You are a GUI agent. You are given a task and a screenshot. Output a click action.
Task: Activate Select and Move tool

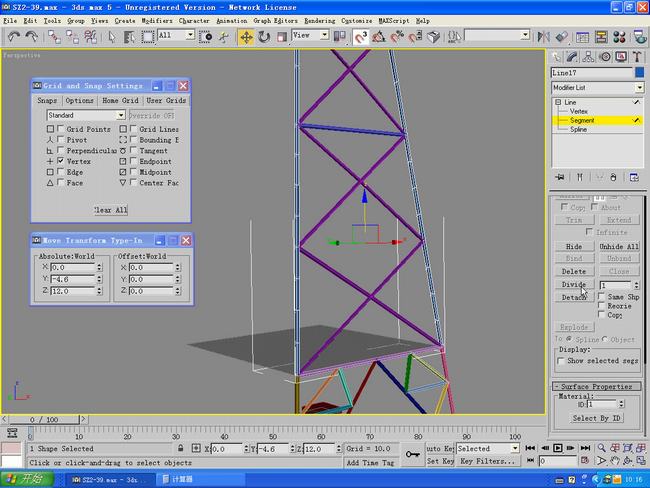(x=246, y=37)
